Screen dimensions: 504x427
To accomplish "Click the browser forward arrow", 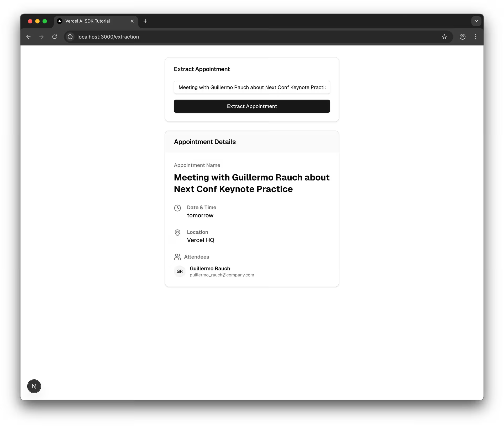I will 41,37.
